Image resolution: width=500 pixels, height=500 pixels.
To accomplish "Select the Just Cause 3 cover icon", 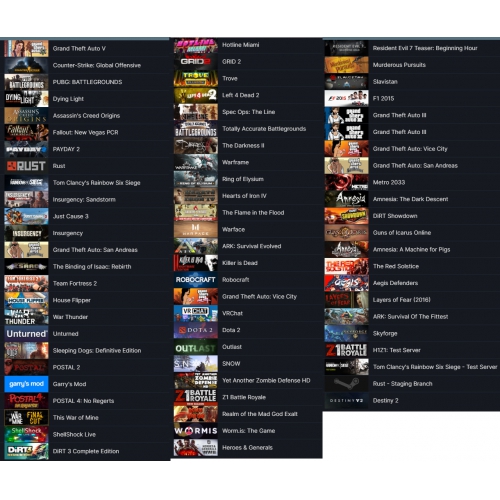I will coord(26,216).
